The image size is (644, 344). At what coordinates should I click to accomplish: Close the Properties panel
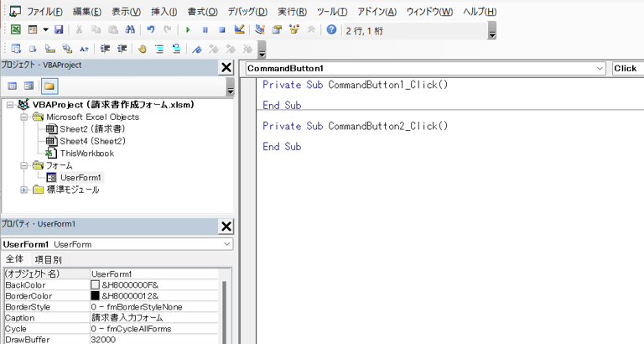coord(226,226)
